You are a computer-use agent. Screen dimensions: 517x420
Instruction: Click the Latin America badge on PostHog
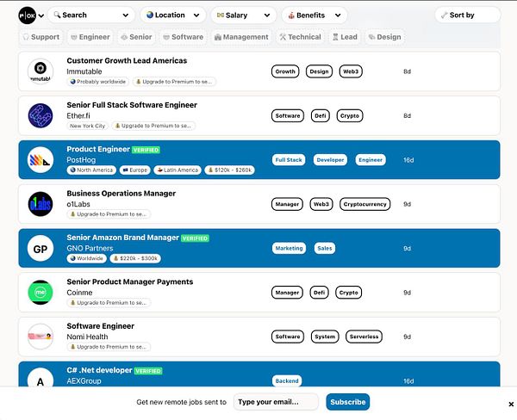coord(178,170)
